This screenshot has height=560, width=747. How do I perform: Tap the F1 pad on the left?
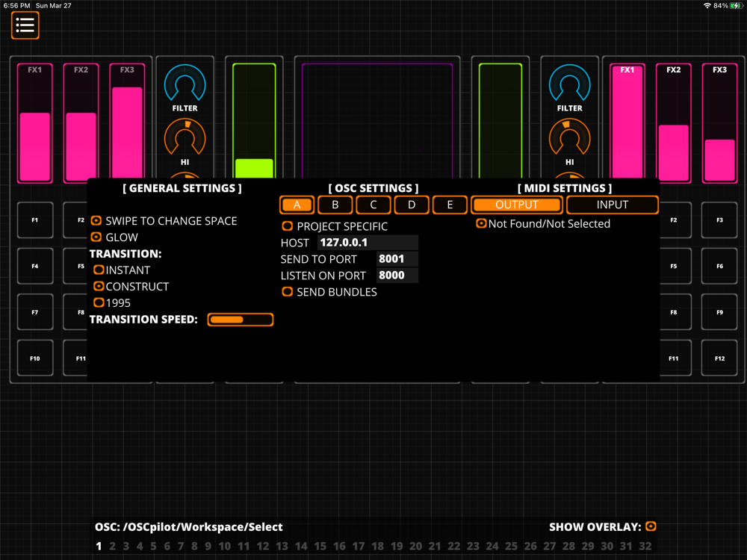(35, 220)
